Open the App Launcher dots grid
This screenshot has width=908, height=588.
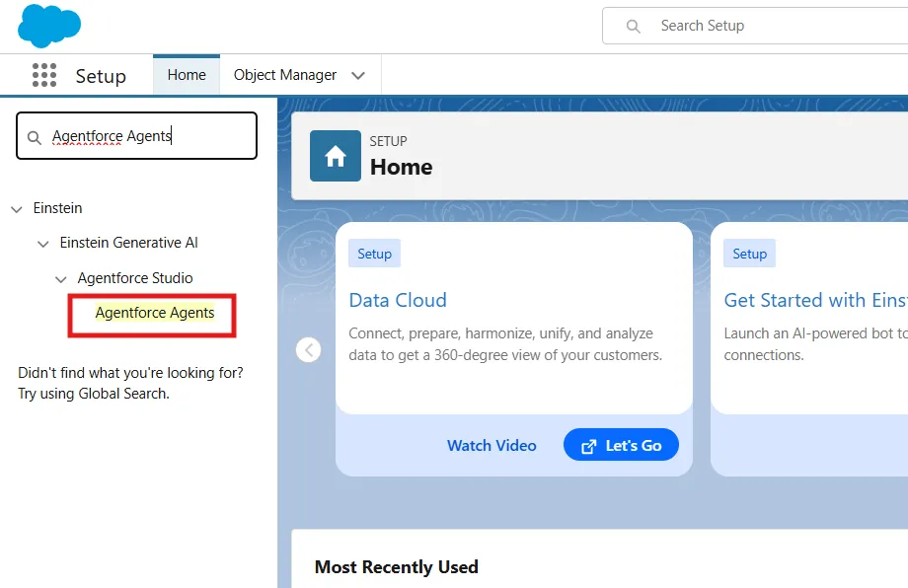[44, 76]
